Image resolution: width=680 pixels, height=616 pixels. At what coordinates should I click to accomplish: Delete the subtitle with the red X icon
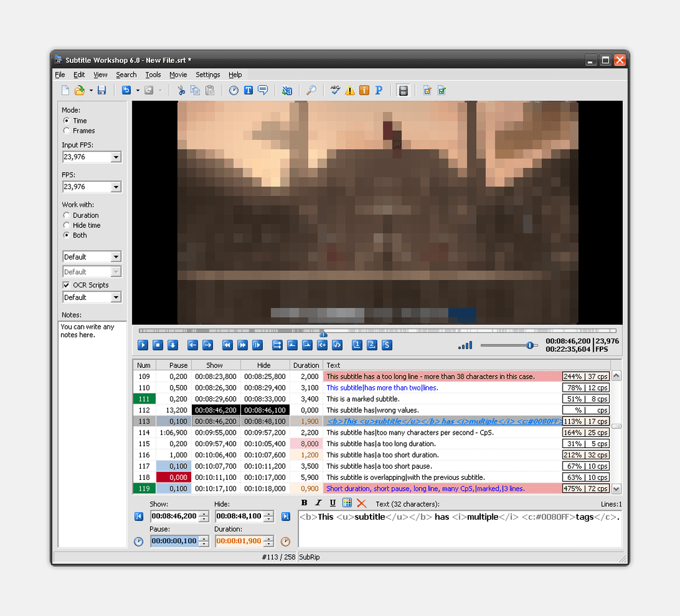[x=362, y=502]
